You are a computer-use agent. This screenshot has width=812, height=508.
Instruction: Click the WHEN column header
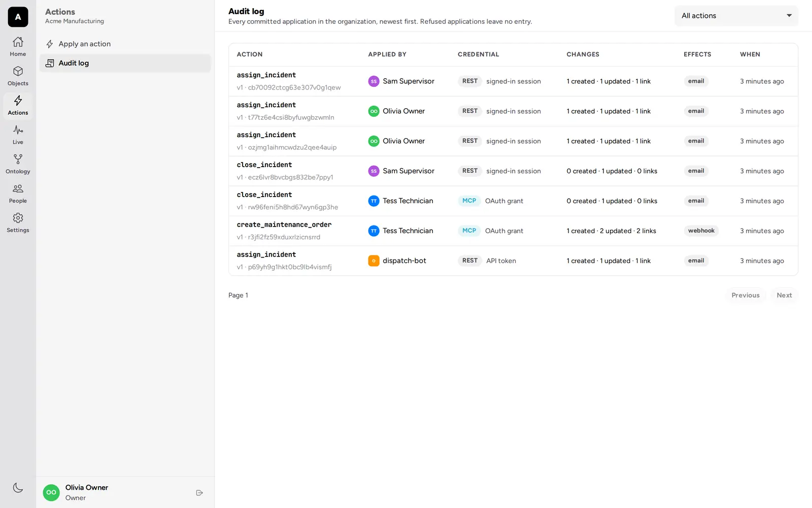point(750,54)
